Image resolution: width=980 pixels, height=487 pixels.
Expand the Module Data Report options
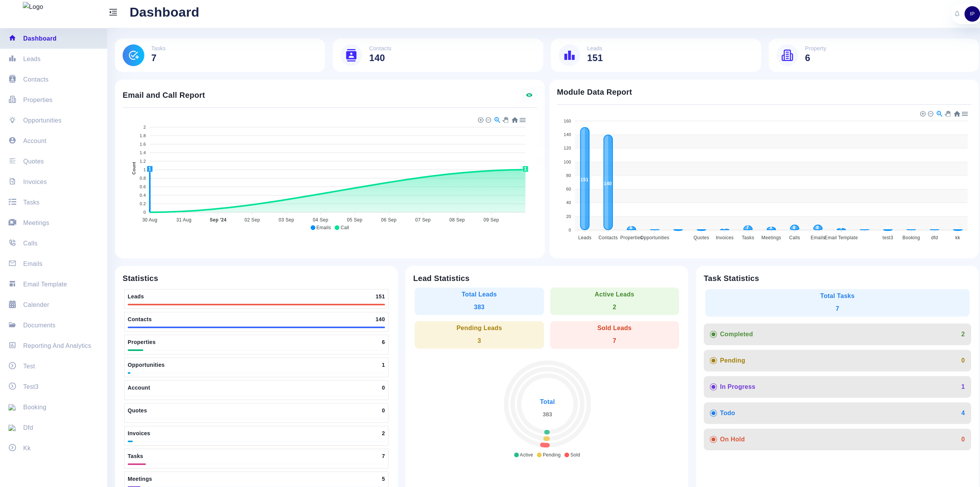[x=965, y=114]
